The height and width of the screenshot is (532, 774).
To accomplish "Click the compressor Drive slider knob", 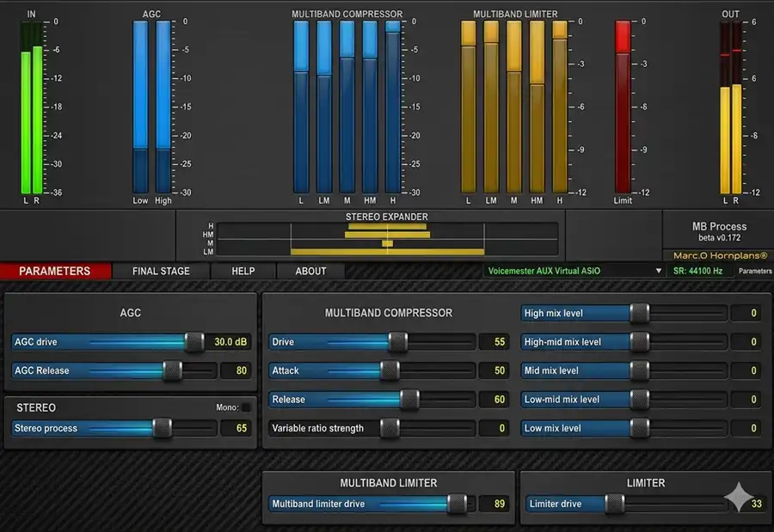I will [398, 341].
